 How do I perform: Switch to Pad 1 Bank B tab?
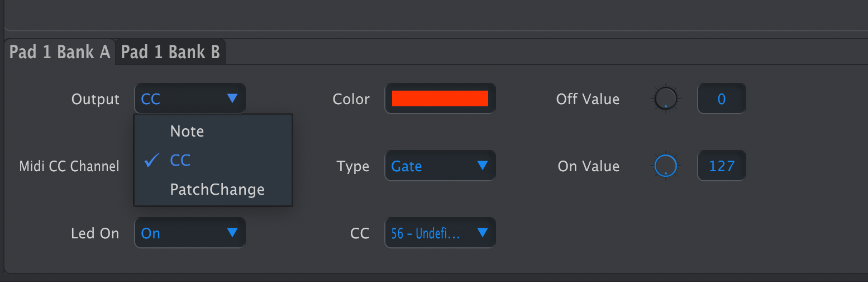(x=170, y=52)
